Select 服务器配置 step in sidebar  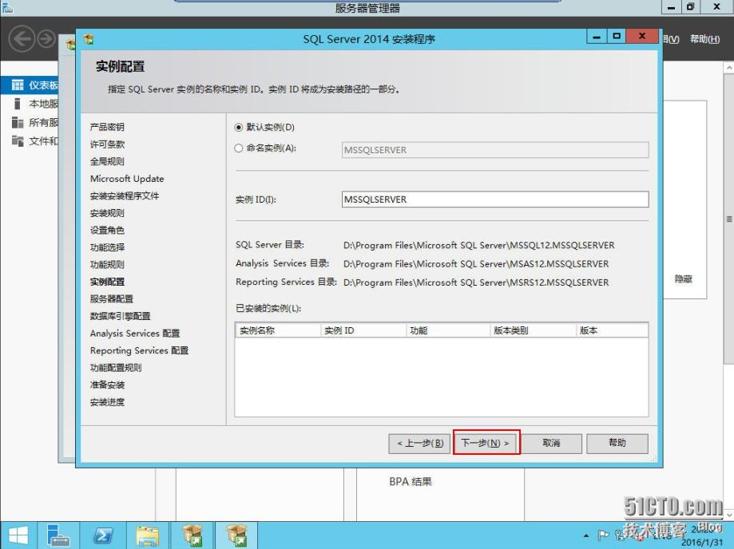tap(111, 299)
